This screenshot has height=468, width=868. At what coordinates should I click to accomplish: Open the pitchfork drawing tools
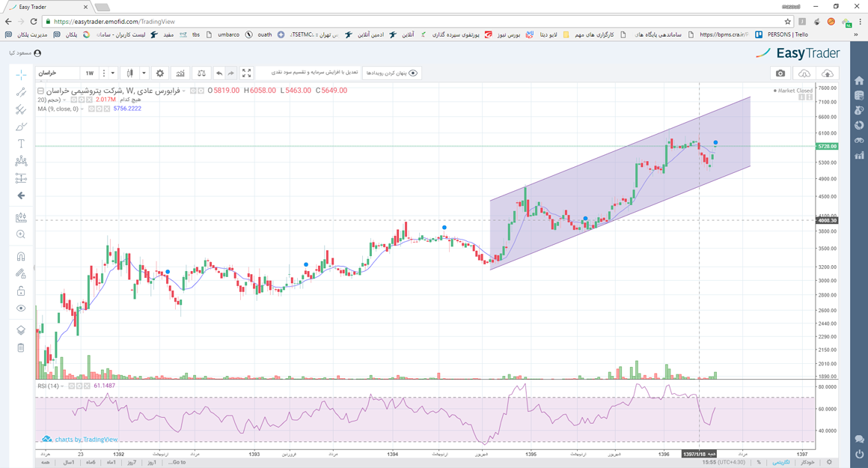point(21,109)
